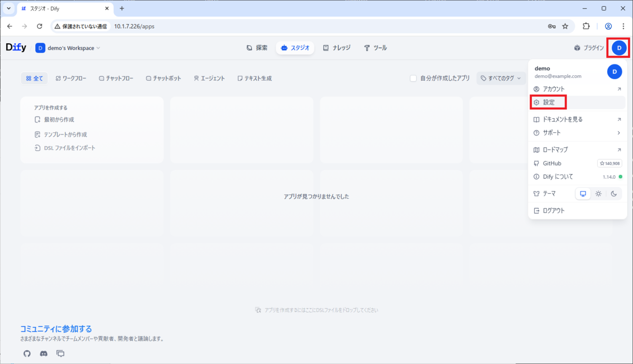633x364 pixels.
Task: Open Discord community icon
Action: point(44,353)
